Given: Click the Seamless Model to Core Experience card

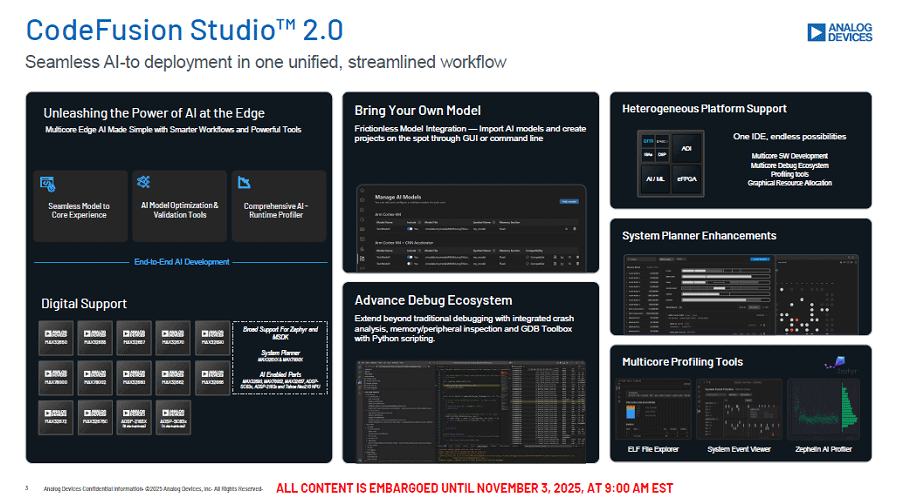Looking at the screenshot, I should pyautogui.click(x=79, y=205).
